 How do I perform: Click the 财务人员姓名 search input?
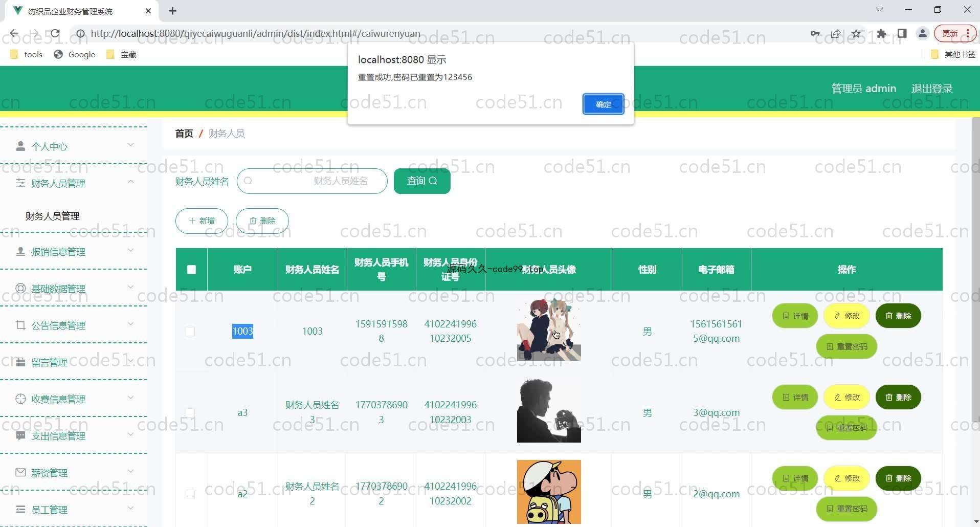point(312,181)
